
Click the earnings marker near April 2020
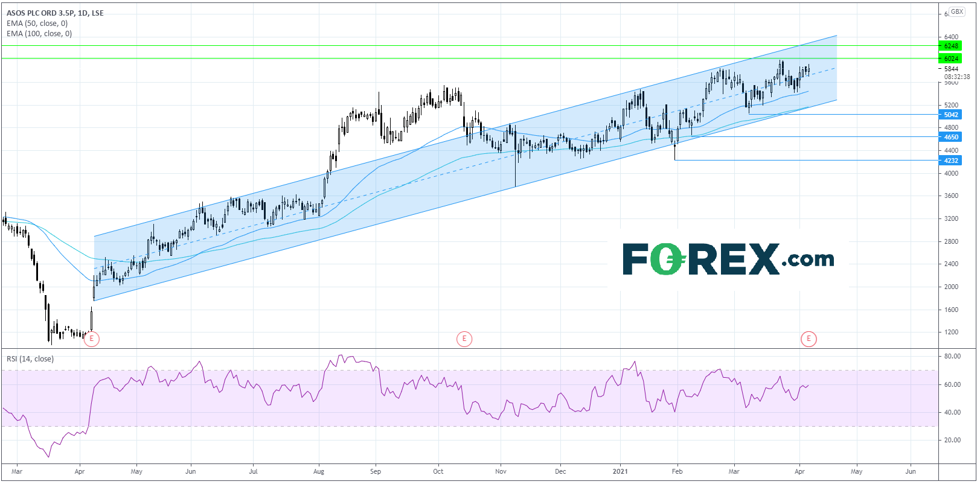point(91,339)
